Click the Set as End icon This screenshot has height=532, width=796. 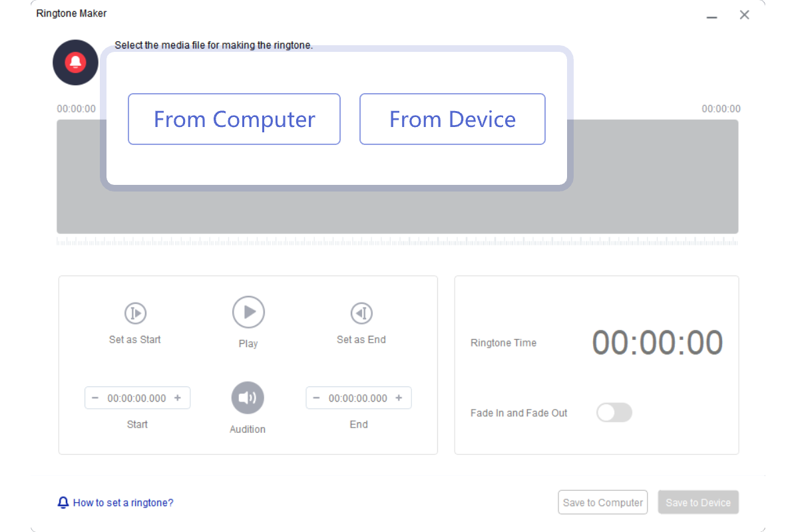[x=361, y=313]
